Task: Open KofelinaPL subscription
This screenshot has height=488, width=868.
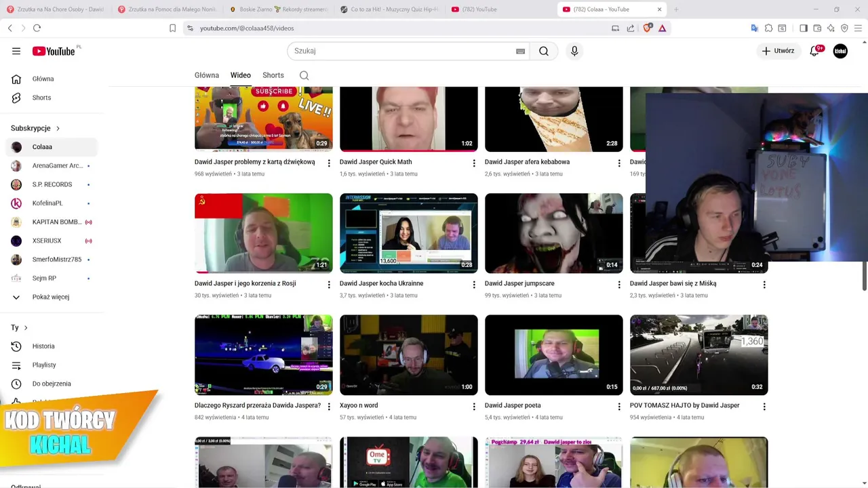Action: point(53,203)
